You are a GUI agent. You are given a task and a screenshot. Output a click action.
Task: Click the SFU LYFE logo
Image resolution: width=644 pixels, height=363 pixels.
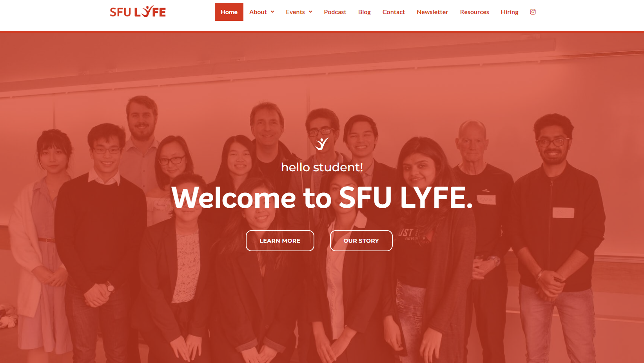pyautogui.click(x=138, y=12)
